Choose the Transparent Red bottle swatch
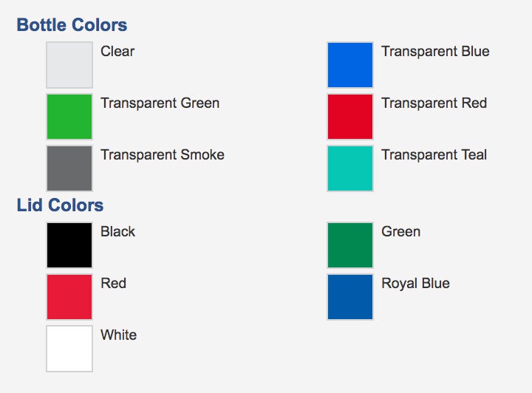 pyautogui.click(x=350, y=117)
